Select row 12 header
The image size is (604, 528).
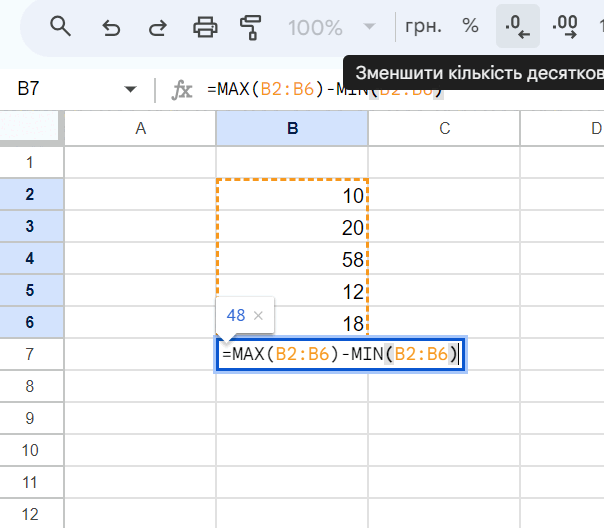click(x=32, y=513)
